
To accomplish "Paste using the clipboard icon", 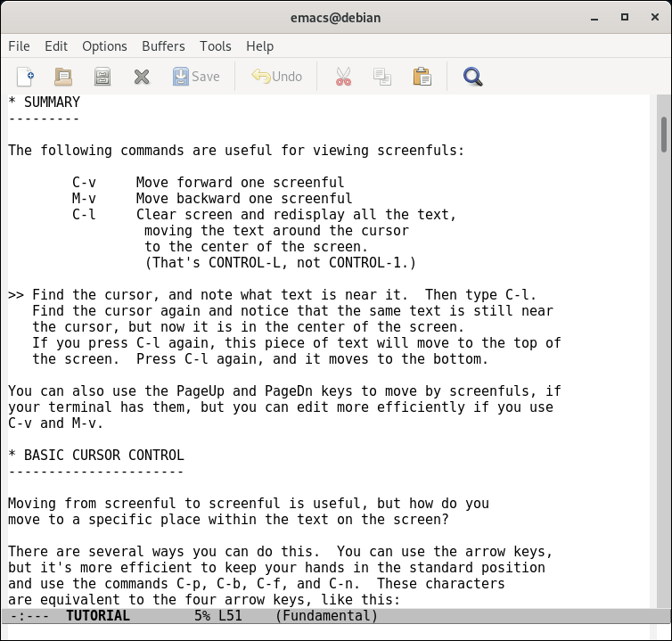I will tap(422, 77).
